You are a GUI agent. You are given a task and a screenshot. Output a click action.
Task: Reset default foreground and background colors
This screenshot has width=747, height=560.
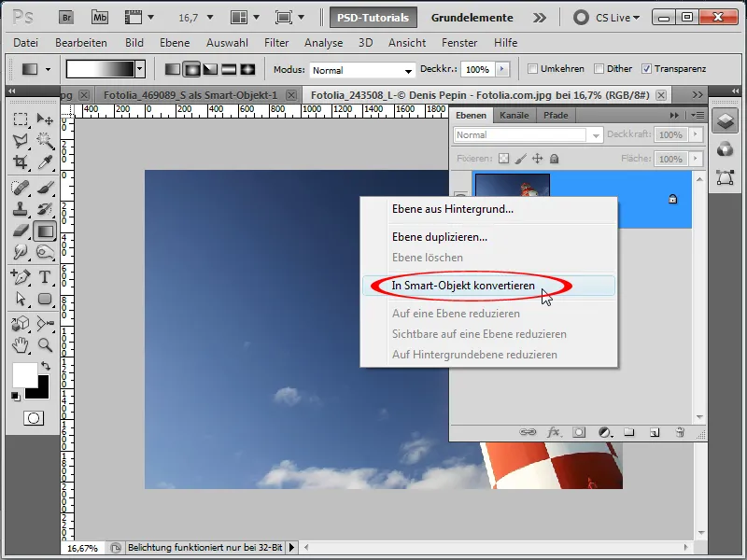[15, 396]
